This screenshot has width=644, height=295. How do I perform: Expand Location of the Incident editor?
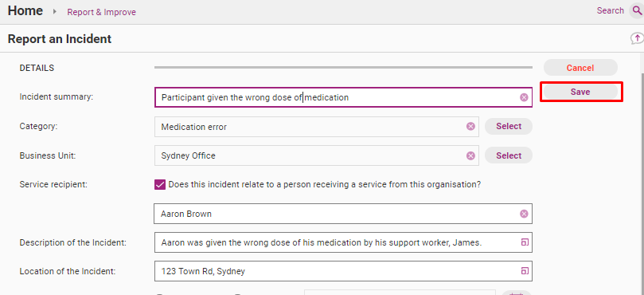(524, 271)
